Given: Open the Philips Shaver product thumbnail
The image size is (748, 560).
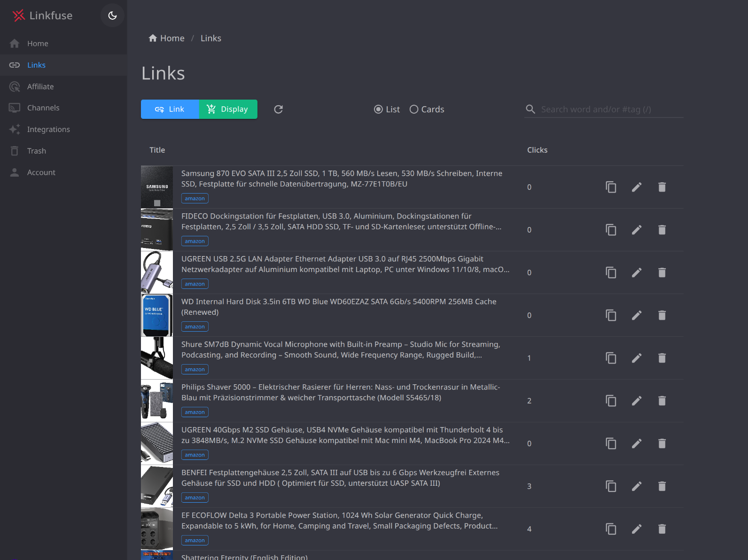Looking at the screenshot, I should point(157,401).
